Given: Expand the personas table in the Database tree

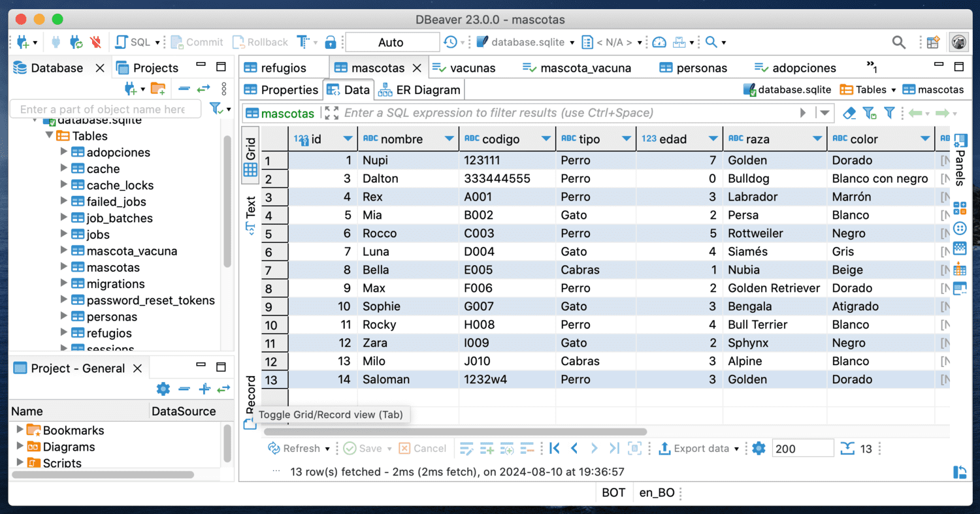Looking at the screenshot, I should [x=62, y=317].
